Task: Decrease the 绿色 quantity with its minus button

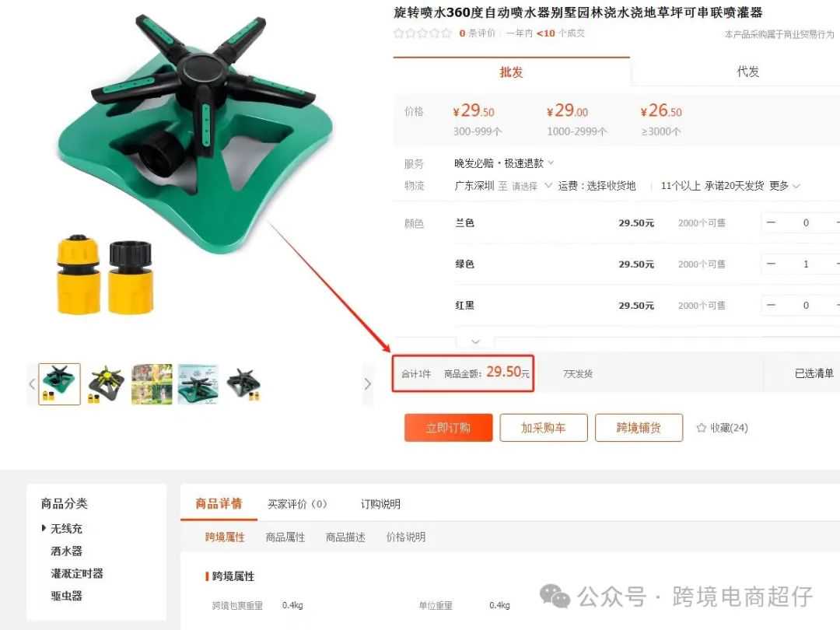Action: point(771,264)
